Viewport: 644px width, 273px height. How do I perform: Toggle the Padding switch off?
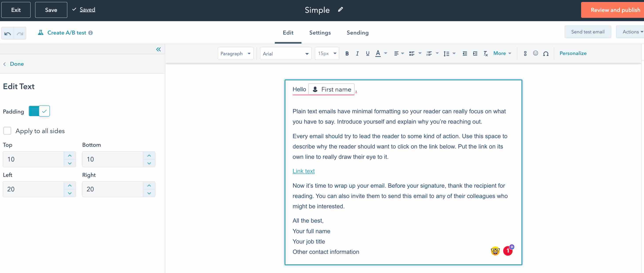point(39,111)
